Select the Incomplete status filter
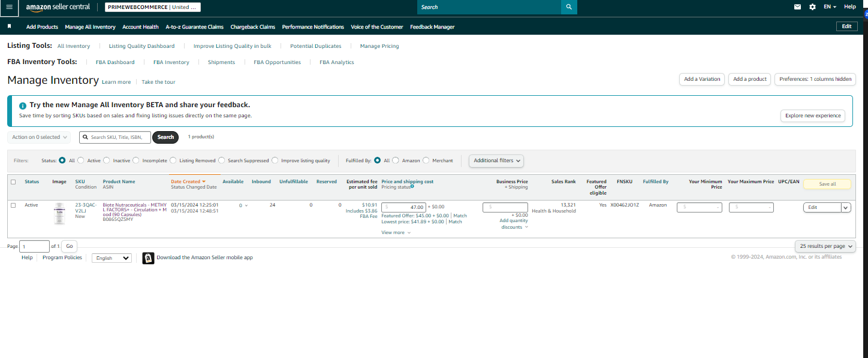 (136, 160)
